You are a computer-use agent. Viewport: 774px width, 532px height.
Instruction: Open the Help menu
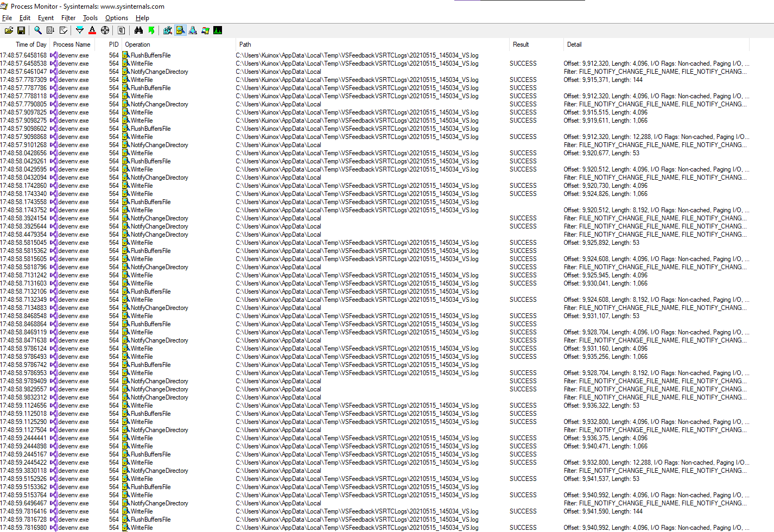coord(142,18)
